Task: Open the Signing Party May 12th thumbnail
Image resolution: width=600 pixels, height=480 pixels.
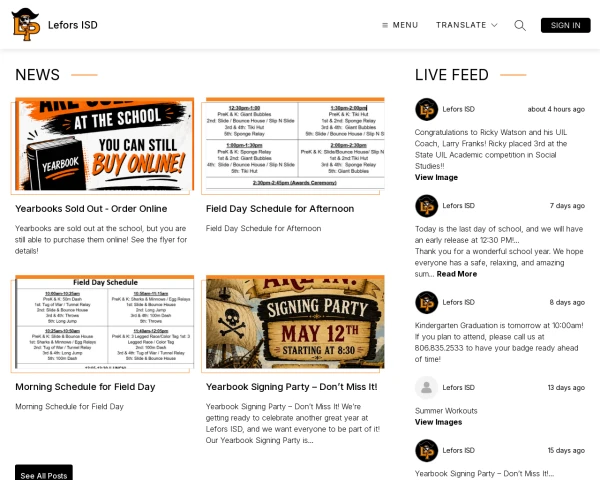Action: 295,322
